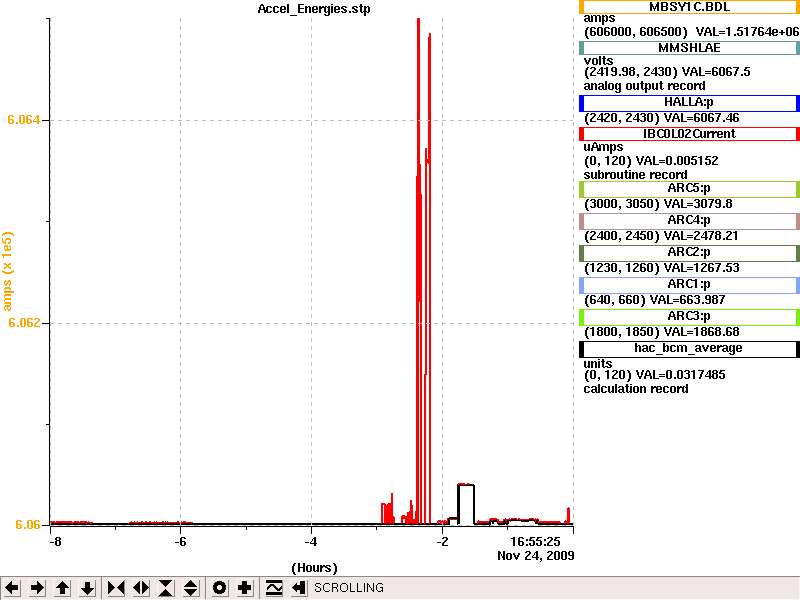Select the MBSY1C.BDL curve in the legend
This screenshot has width=800, height=600.
pos(689,7)
